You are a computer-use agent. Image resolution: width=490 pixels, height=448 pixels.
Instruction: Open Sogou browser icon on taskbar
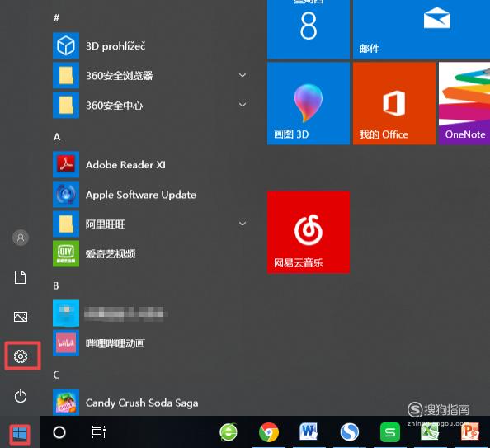350,432
